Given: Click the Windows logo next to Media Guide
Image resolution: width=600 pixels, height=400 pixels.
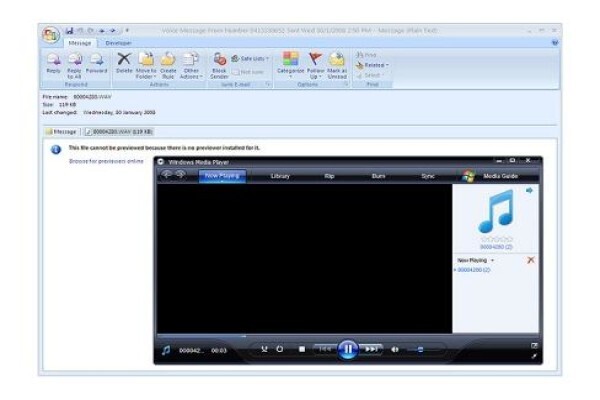Looking at the screenshot, I should (468, 176).
